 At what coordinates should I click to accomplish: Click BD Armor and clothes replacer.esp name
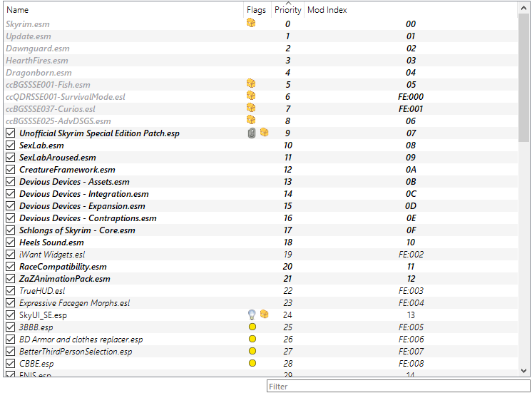tap(81, 340)
